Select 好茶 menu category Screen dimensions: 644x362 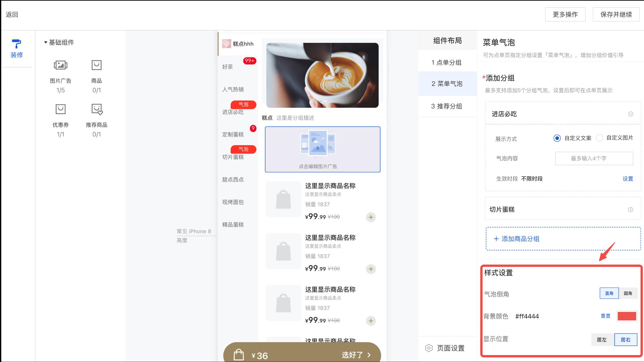(227, 67)
